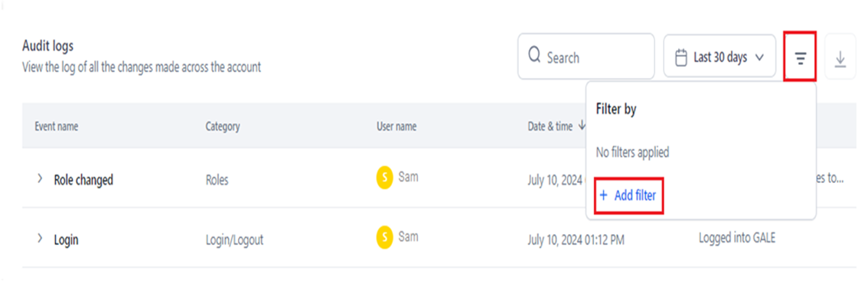Click Sam's avatar in Login row
Viewport: 868px width, 287px height.
click(x=385, y=238)
